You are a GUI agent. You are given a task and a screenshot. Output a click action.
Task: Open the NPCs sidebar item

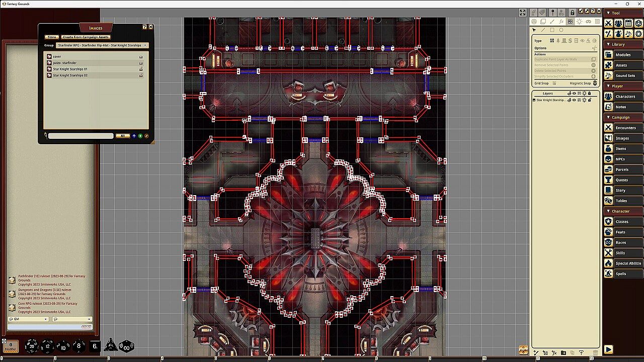click(620, 159)
